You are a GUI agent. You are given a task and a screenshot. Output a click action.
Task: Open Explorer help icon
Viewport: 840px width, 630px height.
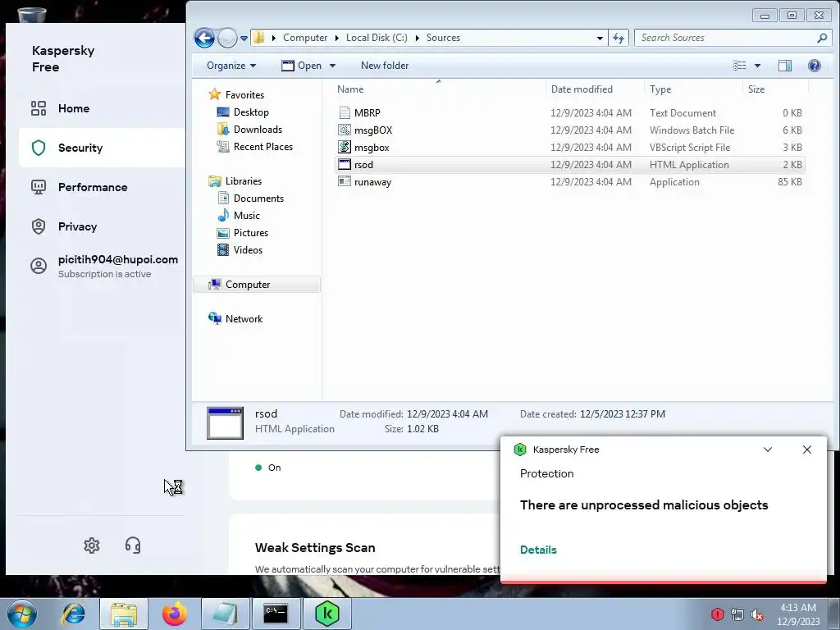click(x=815, y=66)
